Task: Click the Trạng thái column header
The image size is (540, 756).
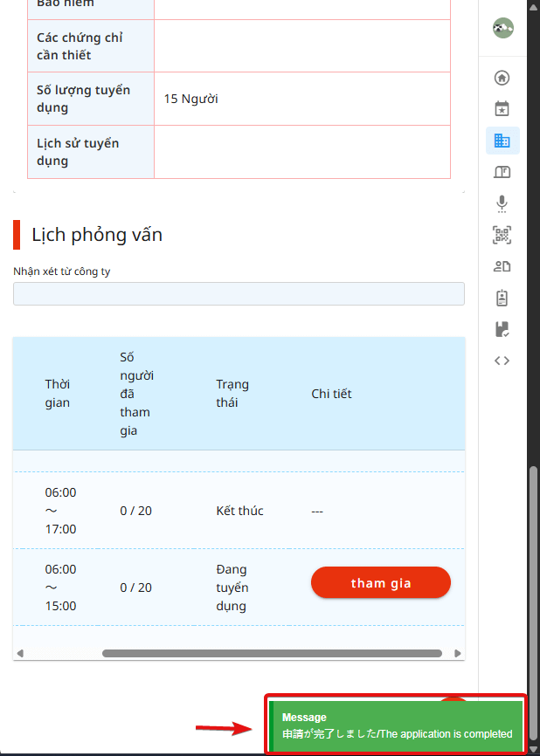Action: click(x=232, y=394)
